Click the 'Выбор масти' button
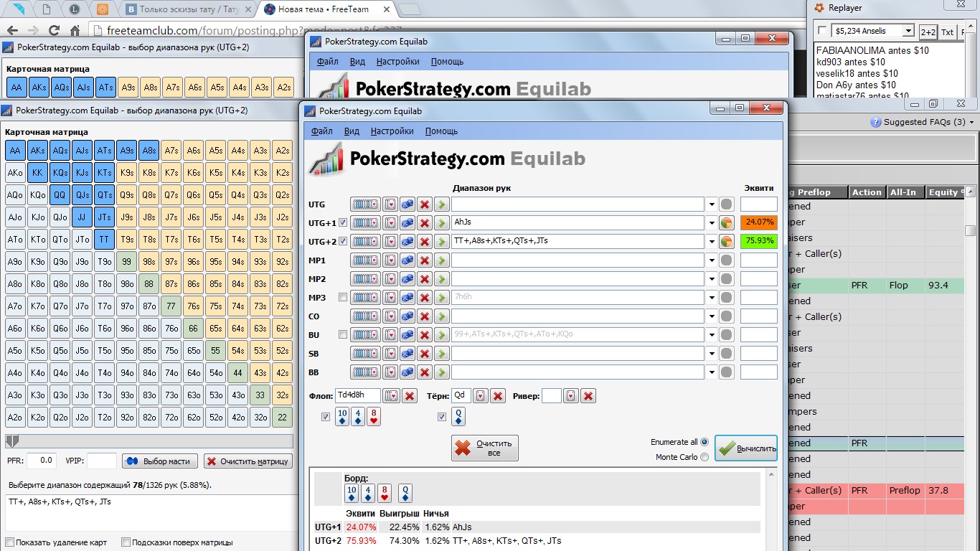Screen dimensions: 980x551 coord(160,461)
